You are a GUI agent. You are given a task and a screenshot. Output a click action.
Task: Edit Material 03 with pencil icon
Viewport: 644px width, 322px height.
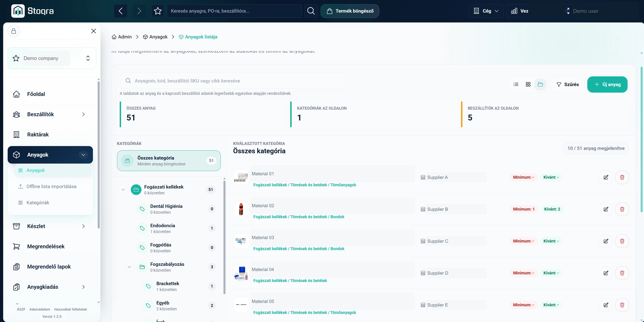(x=606, y=241)
